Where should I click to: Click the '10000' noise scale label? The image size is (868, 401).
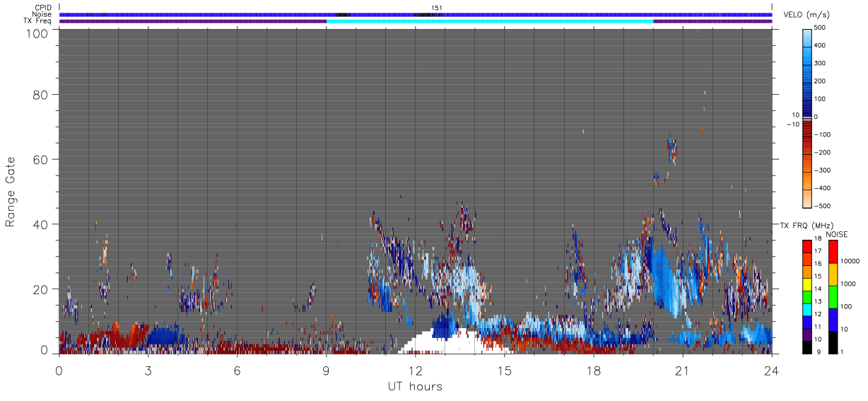pyautogui.click(x=850, y=260)
